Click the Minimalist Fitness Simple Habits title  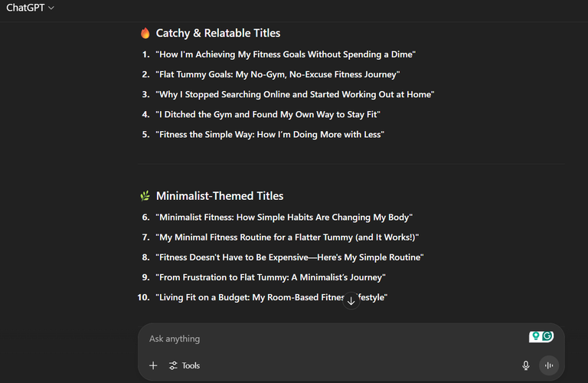[284, 218]
